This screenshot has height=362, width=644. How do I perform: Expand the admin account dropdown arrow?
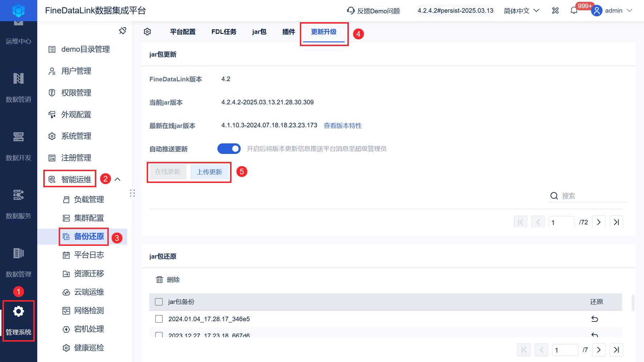point(630,11)
